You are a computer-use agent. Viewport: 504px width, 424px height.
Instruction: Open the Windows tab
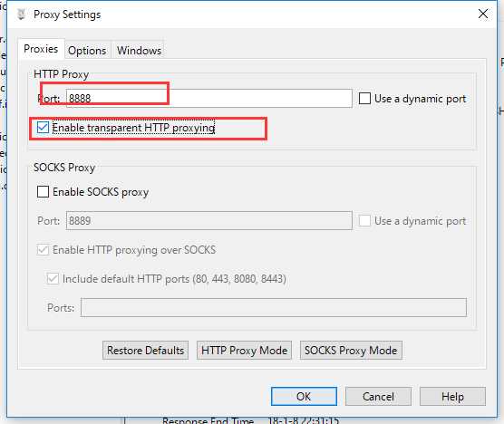pos(139,51)
